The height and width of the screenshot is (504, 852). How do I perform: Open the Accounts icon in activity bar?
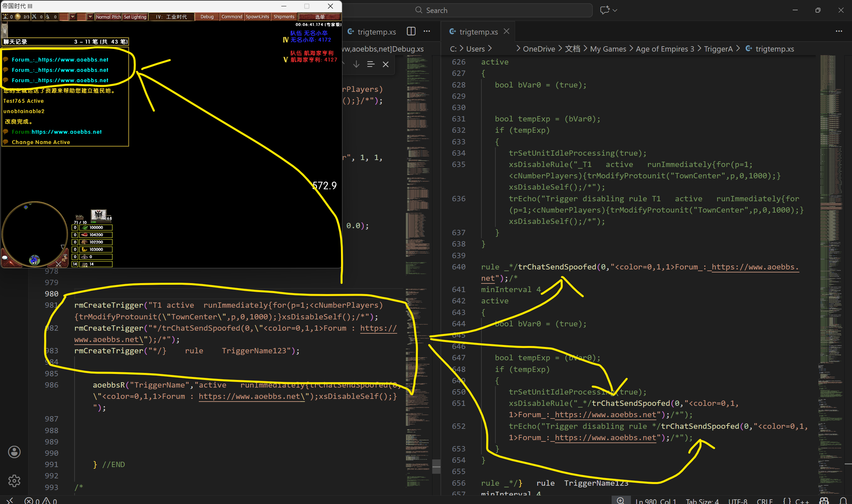coord(14,452)
